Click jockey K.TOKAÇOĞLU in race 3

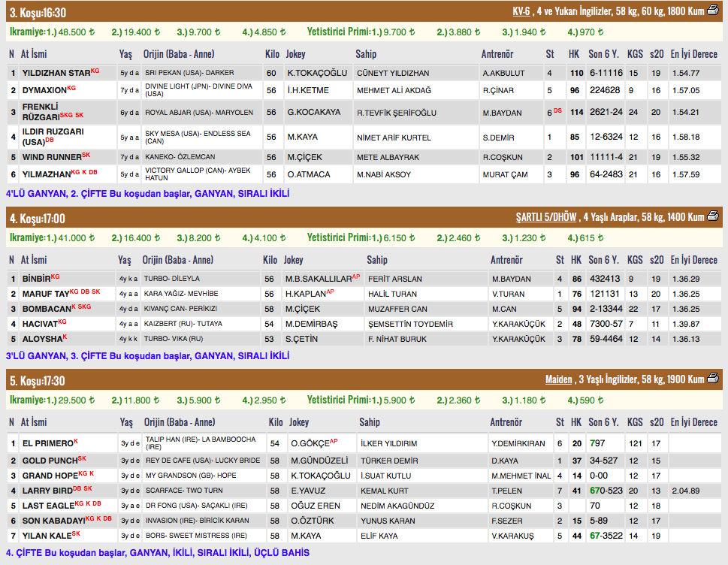click(317, 73)
